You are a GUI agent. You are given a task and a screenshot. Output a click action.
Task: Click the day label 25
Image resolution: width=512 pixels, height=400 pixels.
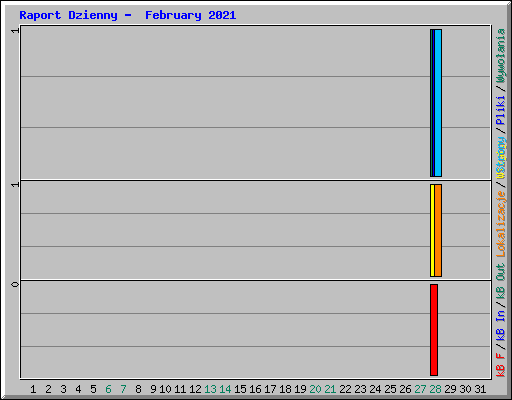click(391, 389)
